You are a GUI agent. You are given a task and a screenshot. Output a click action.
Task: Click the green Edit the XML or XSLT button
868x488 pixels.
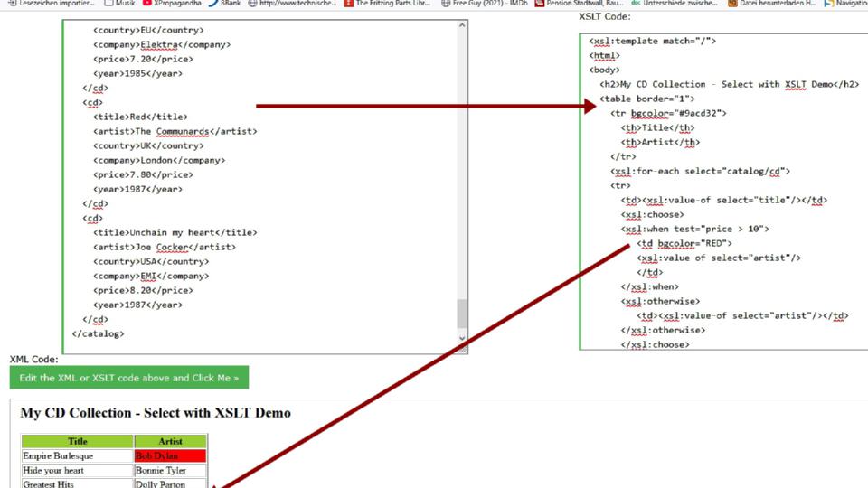(x=128, y=378)
